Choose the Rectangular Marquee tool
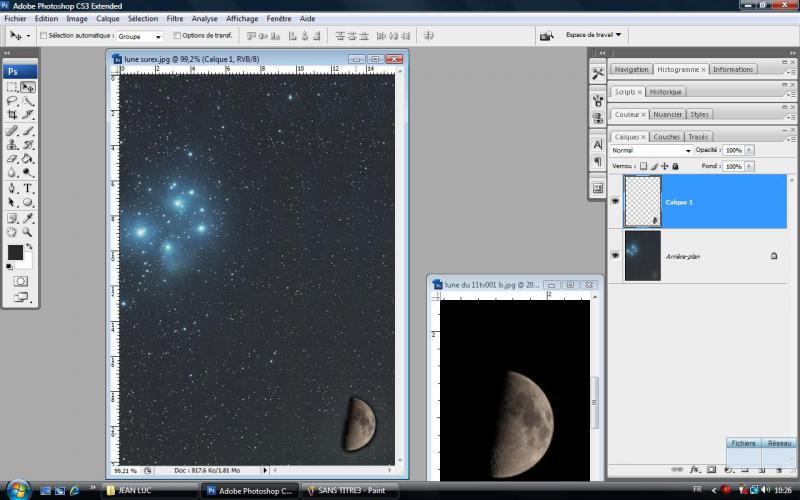Viewport: 800px width, 500px height. [13, 87]
